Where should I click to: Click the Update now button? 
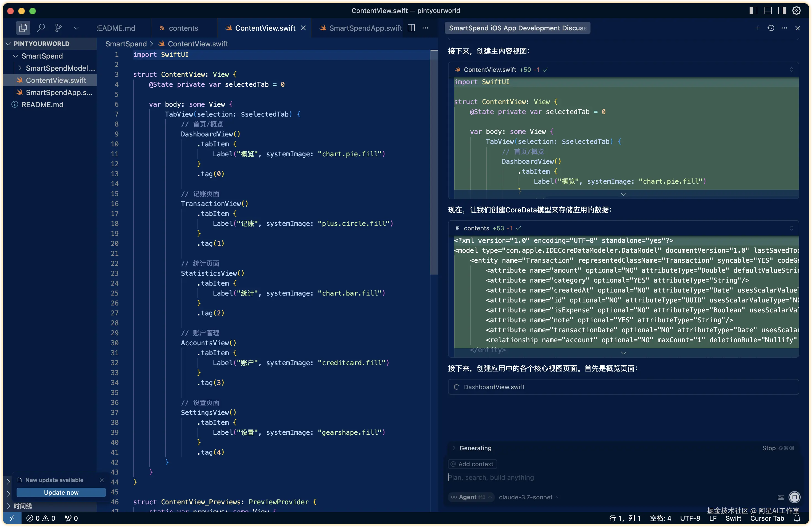(61, 492)
